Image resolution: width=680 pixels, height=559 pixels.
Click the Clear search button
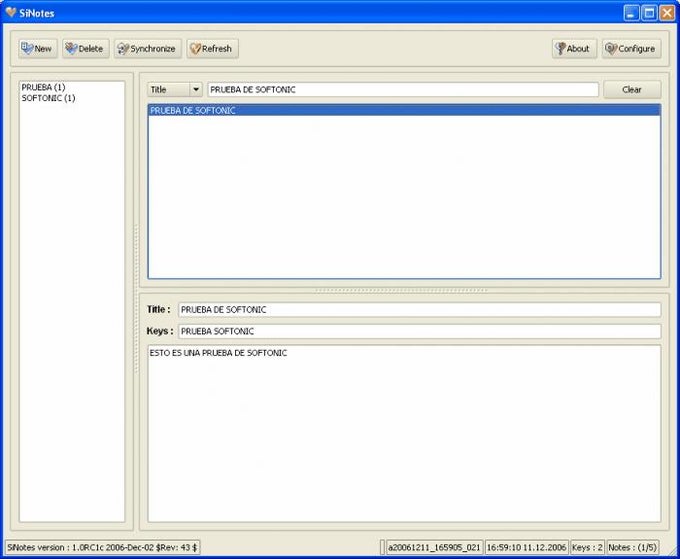(632, 90)
